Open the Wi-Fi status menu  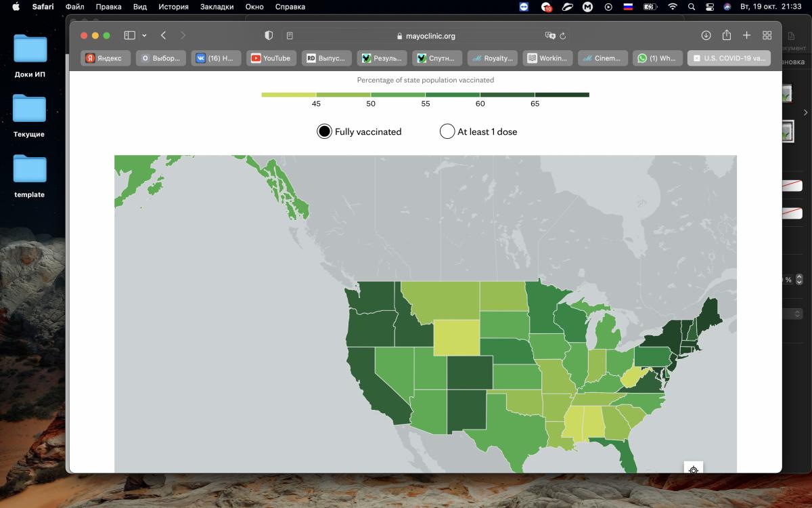(x=672, y=7)
